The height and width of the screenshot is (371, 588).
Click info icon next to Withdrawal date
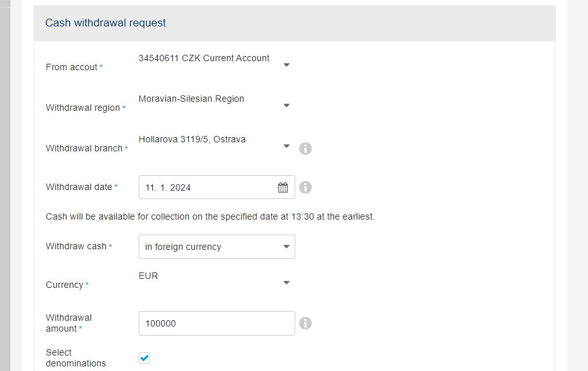305,187
